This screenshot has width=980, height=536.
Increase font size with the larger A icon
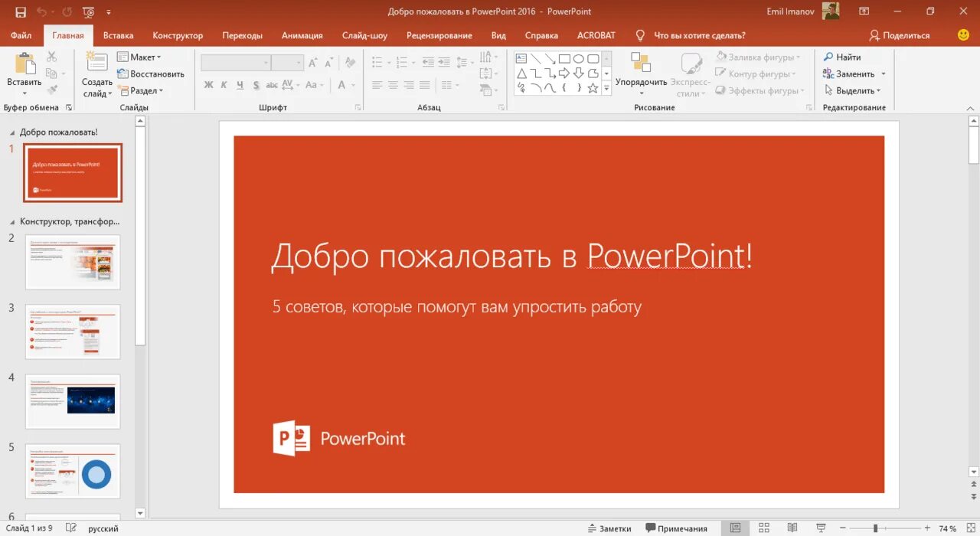click(313, 62)
